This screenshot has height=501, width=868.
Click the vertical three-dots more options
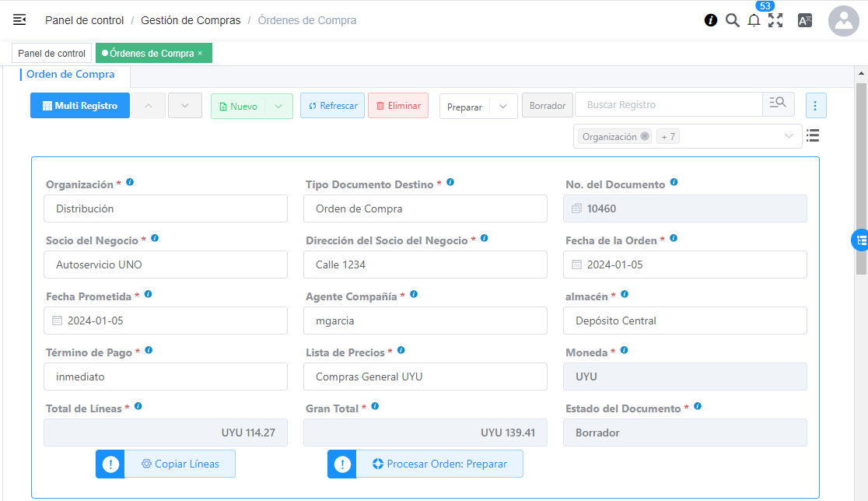coord(816,106)
